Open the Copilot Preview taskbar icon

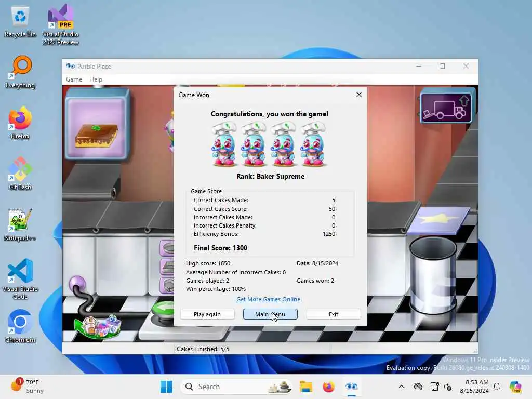[x=515, y=387]
